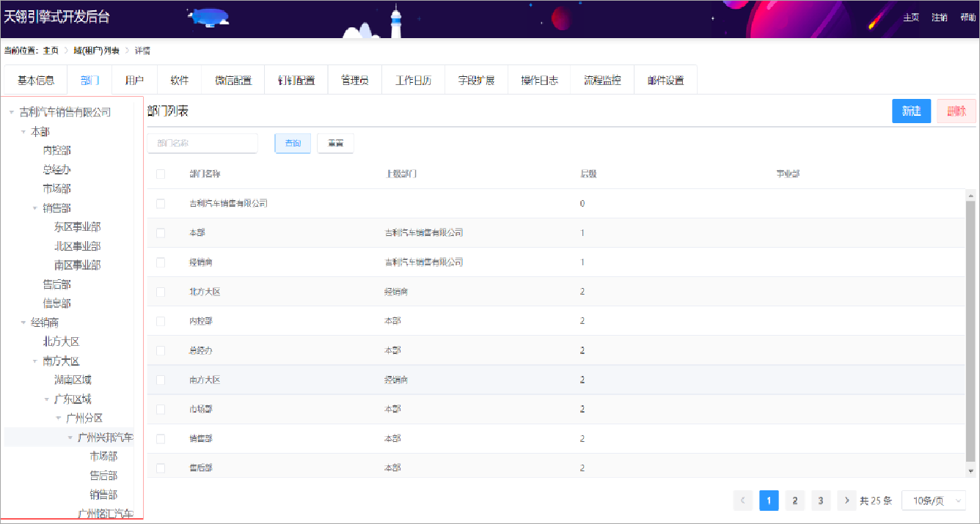The height and width of the screenshot is (524, 980).
Task: Collapse the 吉利汽车销售有限公司 root tree node
Action: (x=12, y=113)
